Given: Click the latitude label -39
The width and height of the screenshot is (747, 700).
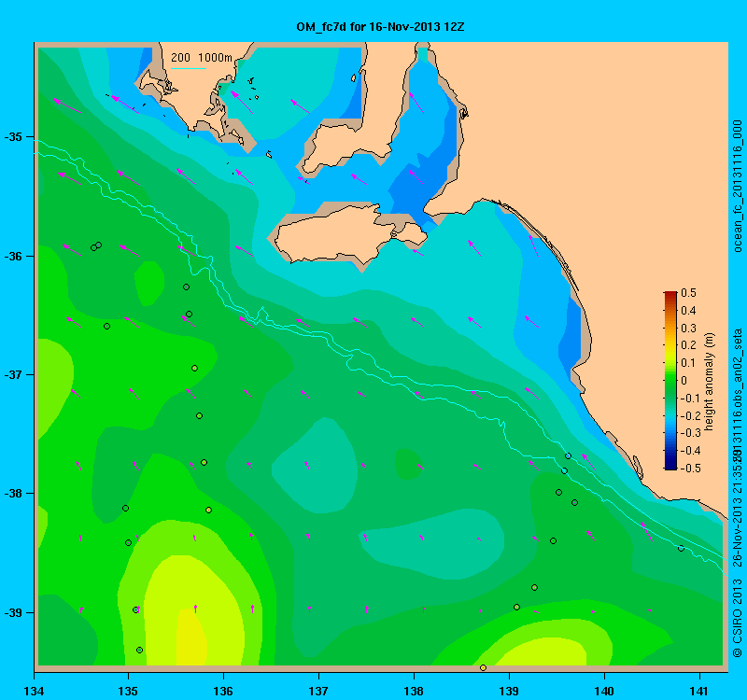Looking at the screenshot, I should 13,612.
